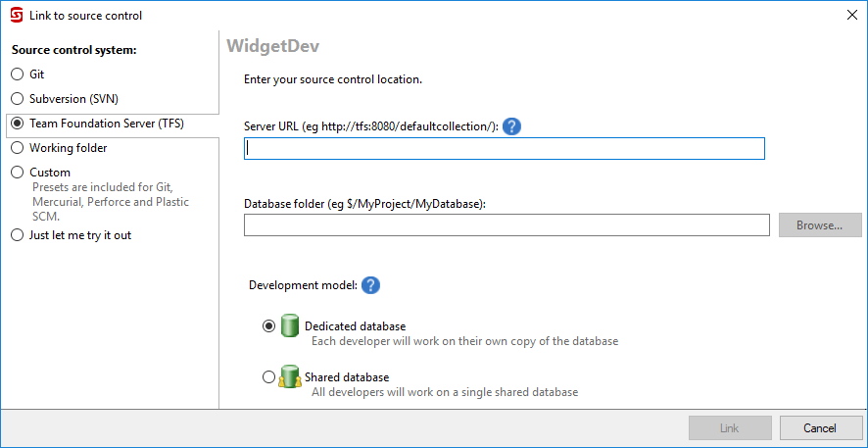This screenshot has width=868, height=448.
Task: Enable the Dedicated database radio button
Action: coord(269,326)
